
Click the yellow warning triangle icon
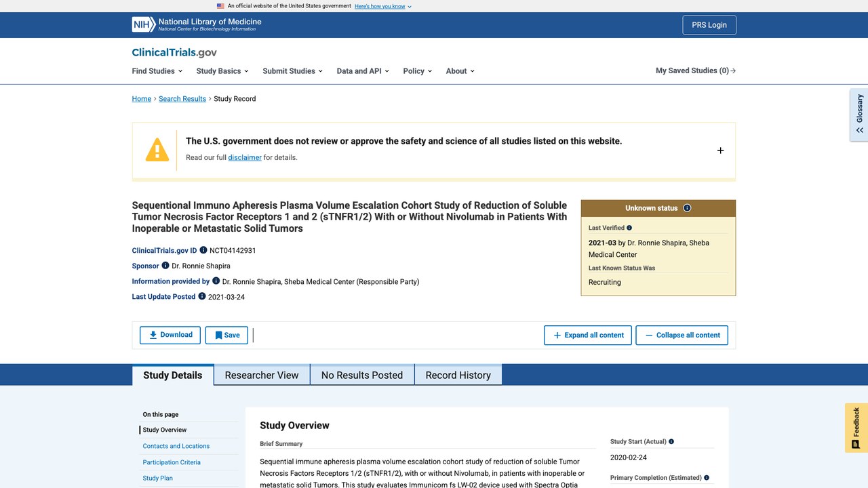(x=157, y=150)
